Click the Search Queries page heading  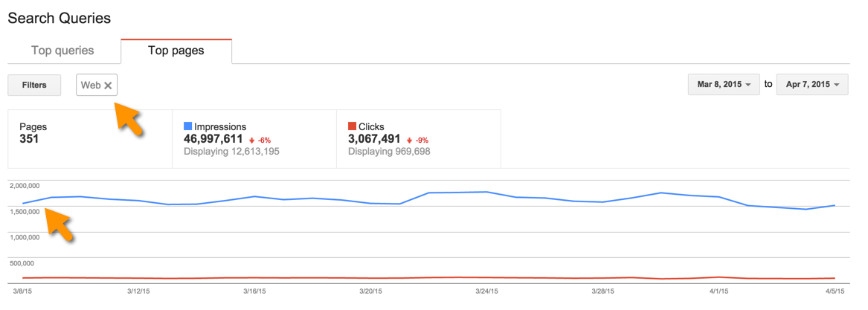click(60, 18)
